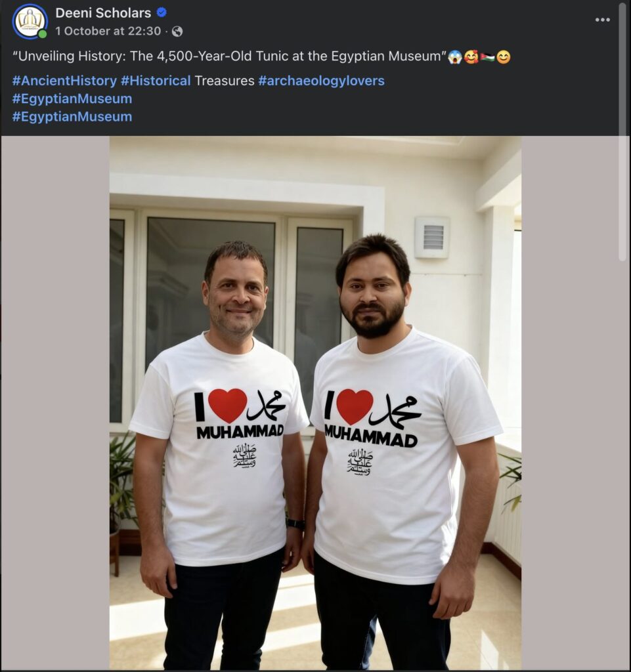The image size is (631, 672).
Task: Click the blushing smile emoji ending the caption
Action: [x=503, y=57]
